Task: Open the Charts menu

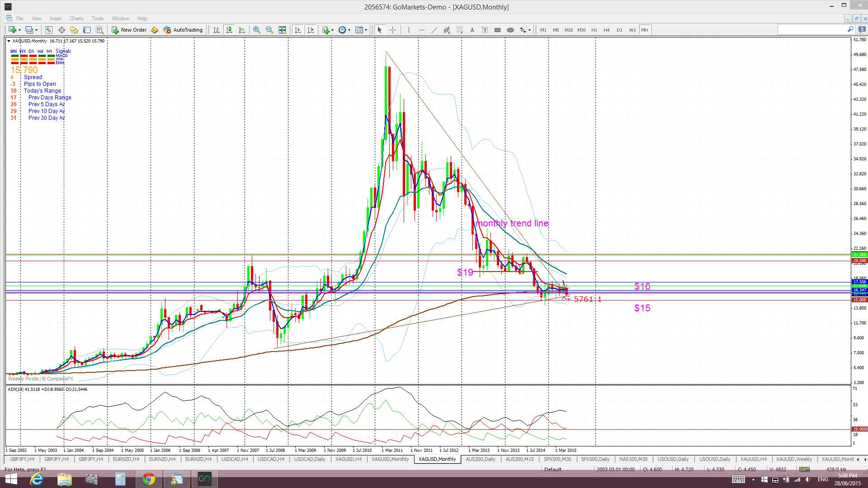Action: point(76,19)
